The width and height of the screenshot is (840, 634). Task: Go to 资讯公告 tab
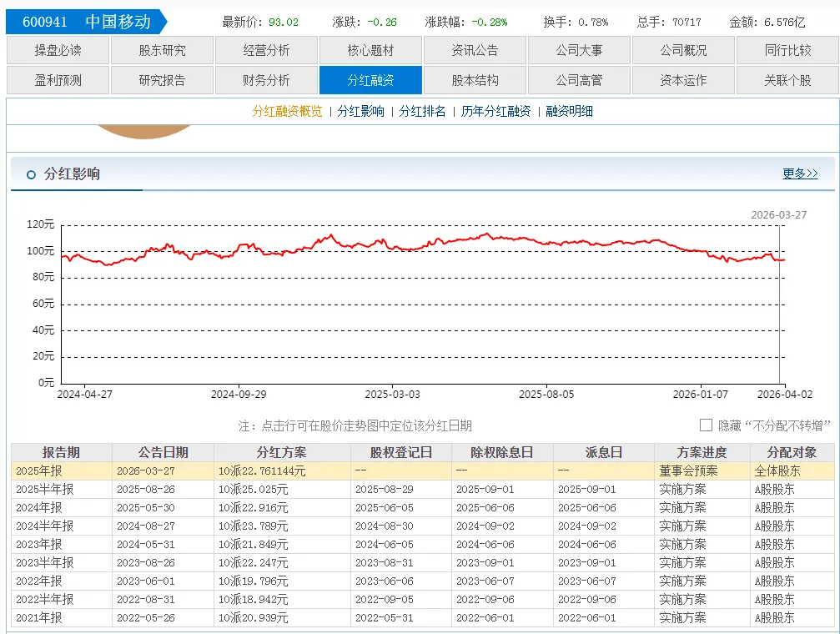point(475,50)
